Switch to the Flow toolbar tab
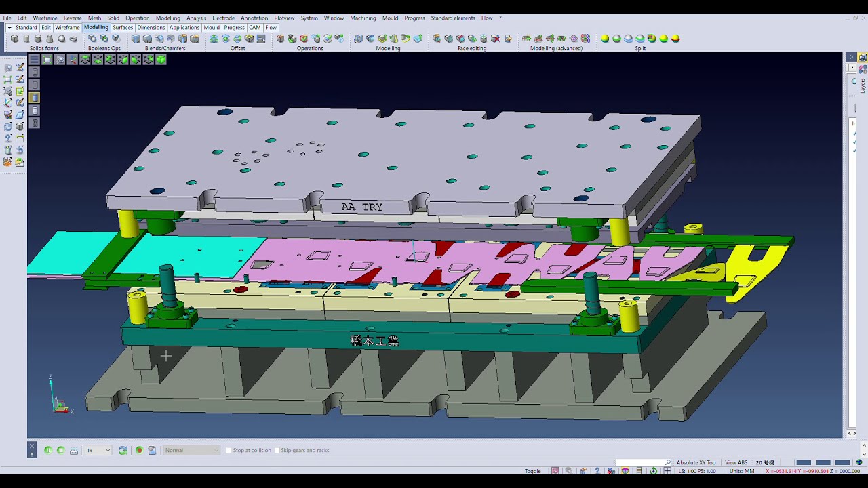 (271, 28)
